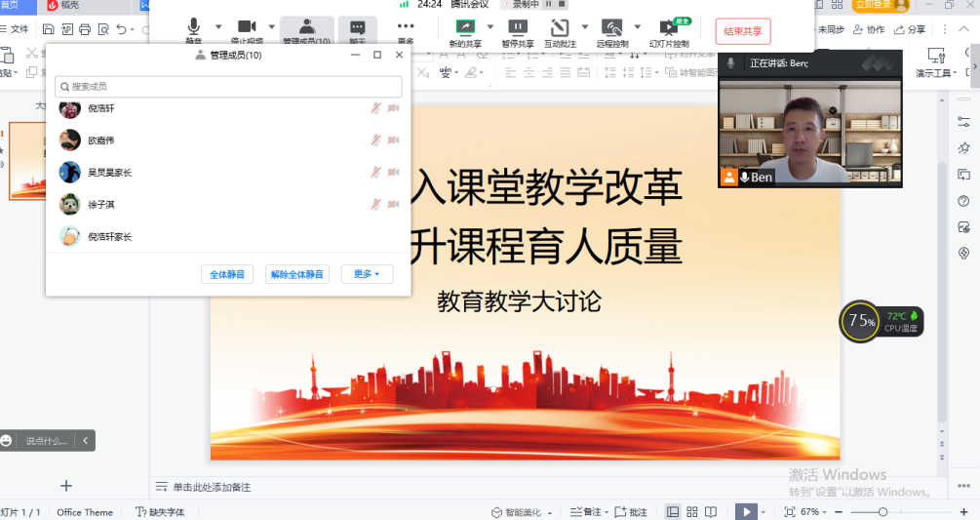
Task: Click 结束共享 to end sharing
Action: click(743, 31)
